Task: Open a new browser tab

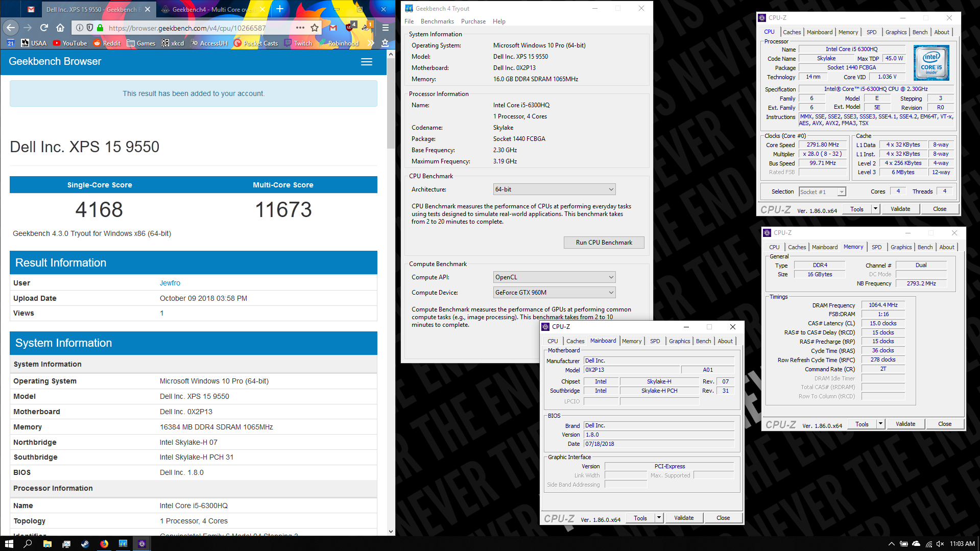Action: point(280,9)
